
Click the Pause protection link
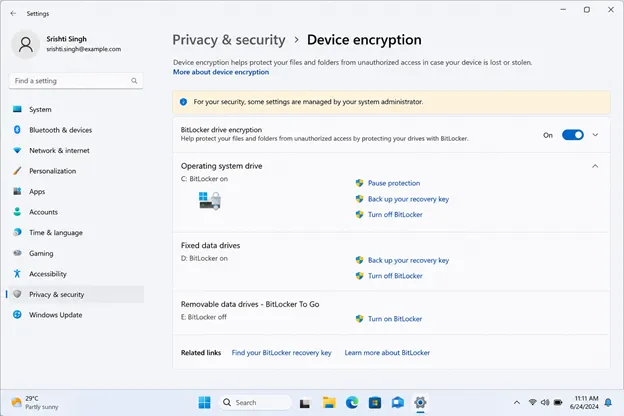[x=394, y=183]
